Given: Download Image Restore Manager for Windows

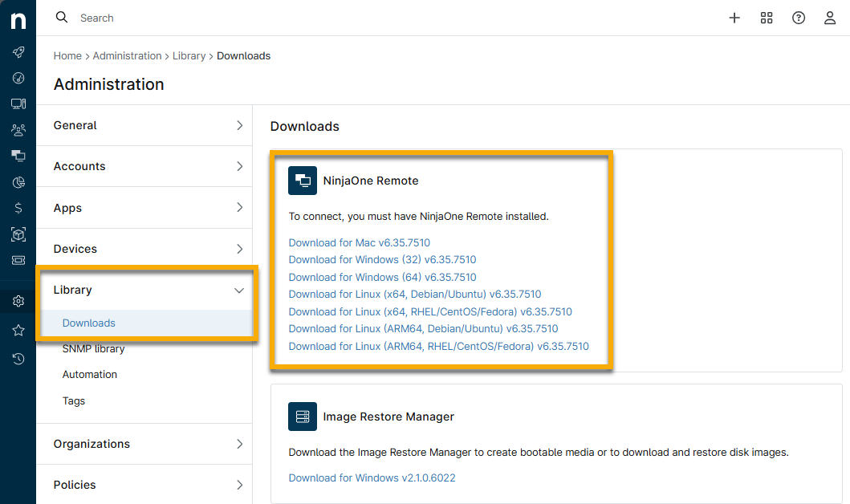Looking at the screenshot, I should tap(372, 478).
